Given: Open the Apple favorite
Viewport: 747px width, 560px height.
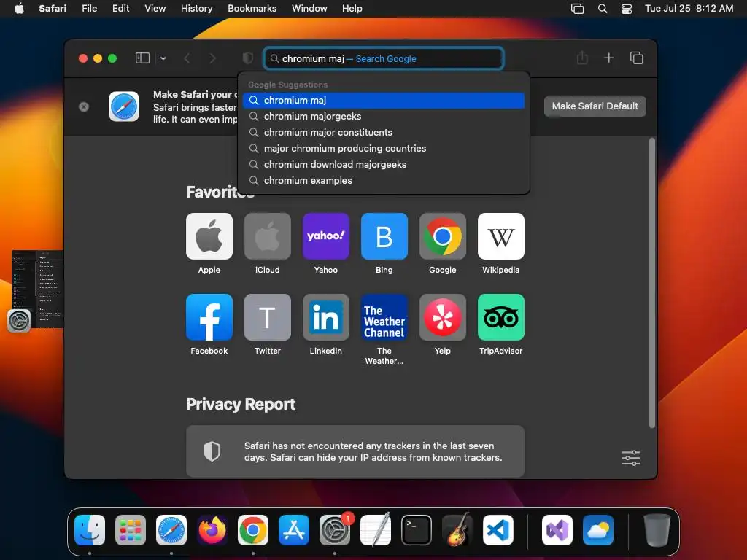Looking at the screenshot, I should click(x=209, y=236).
